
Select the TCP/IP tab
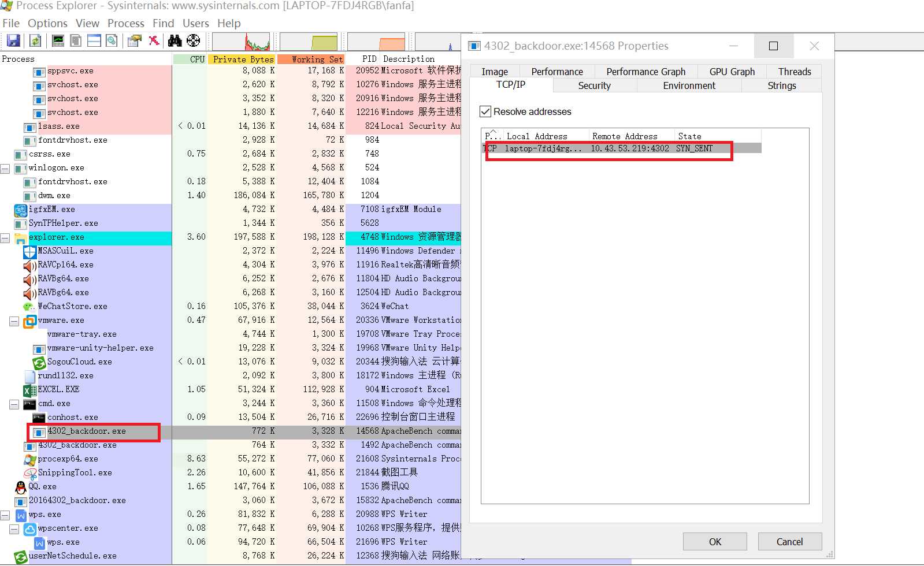[x=511, y=84]
